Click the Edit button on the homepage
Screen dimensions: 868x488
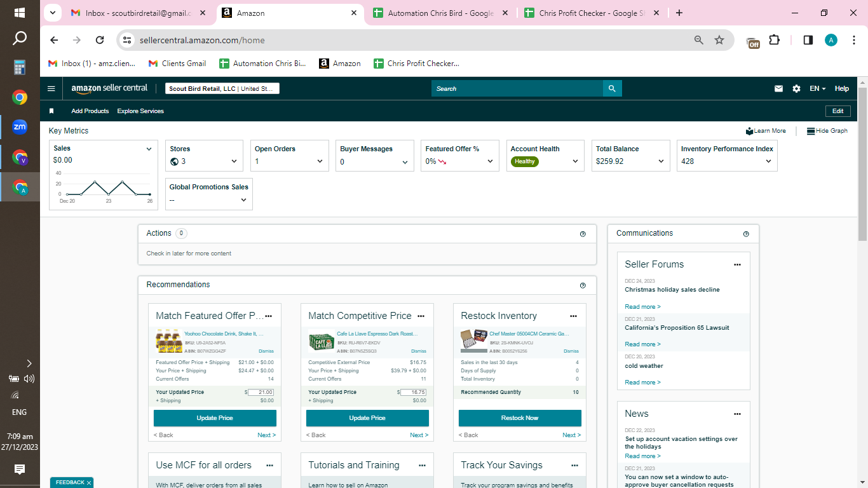click(x=837, y=111)
